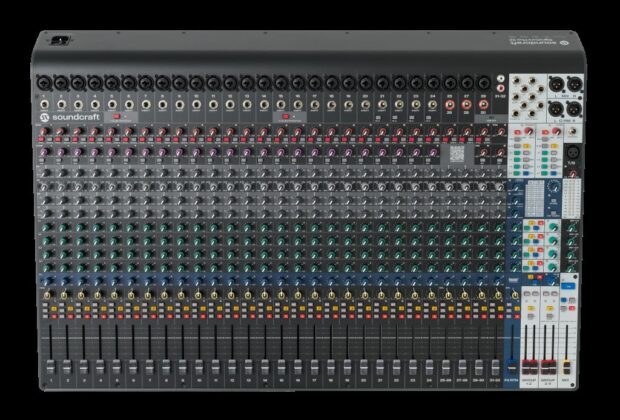Click the channel 1 quarter-inch insert jack
The image size is (620, 420).
(44, 105)
